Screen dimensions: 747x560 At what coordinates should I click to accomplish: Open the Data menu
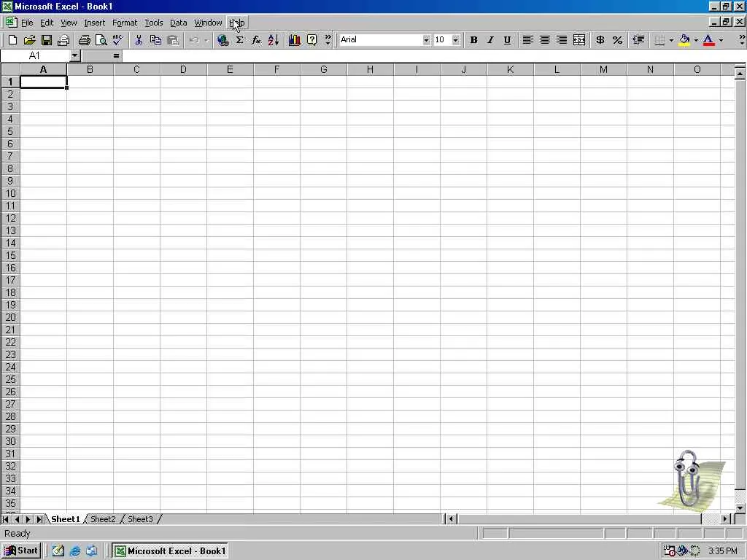pos(178,23)
